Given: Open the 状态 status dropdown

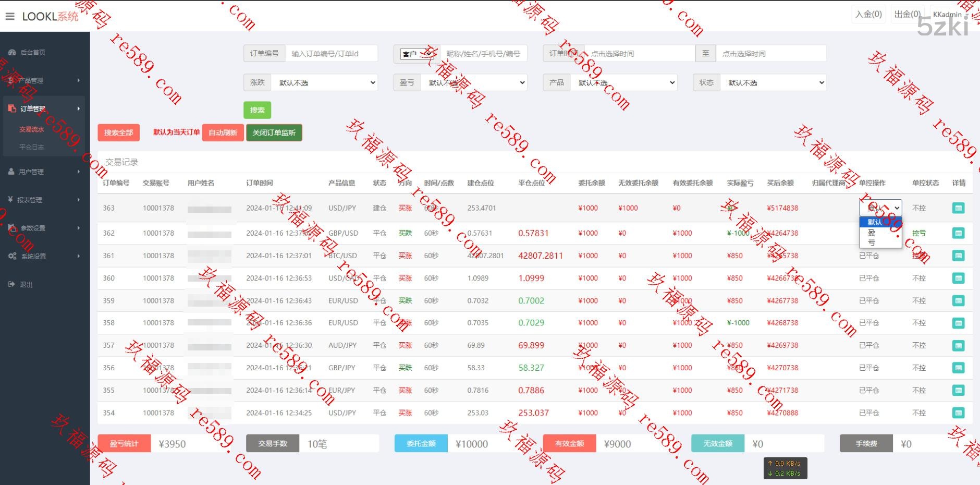Looking at the screenshot, I should coord(774,83).
